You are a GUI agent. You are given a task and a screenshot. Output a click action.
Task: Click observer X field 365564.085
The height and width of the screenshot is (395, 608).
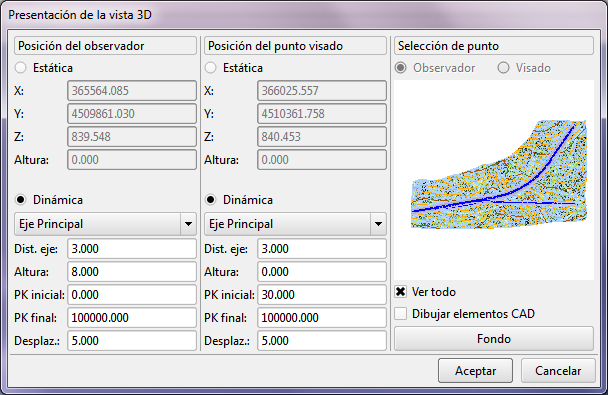pyautogui.click(x=132, y=91)
